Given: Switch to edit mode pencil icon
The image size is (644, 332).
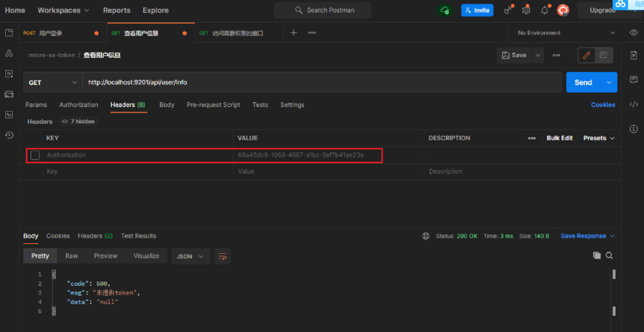Looking at the screenshot, I should pos(587,55).
